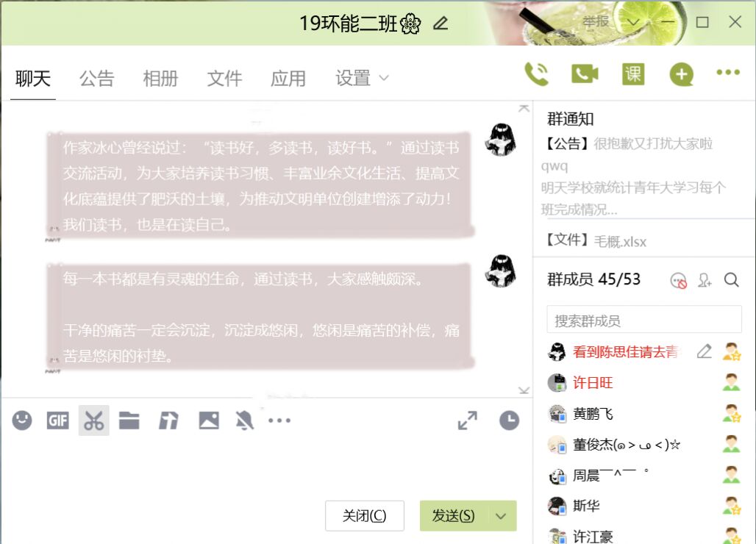Toggle the muted notification bell
The height and width of the screenshot is (544, 756).
(x=244, y=420)
